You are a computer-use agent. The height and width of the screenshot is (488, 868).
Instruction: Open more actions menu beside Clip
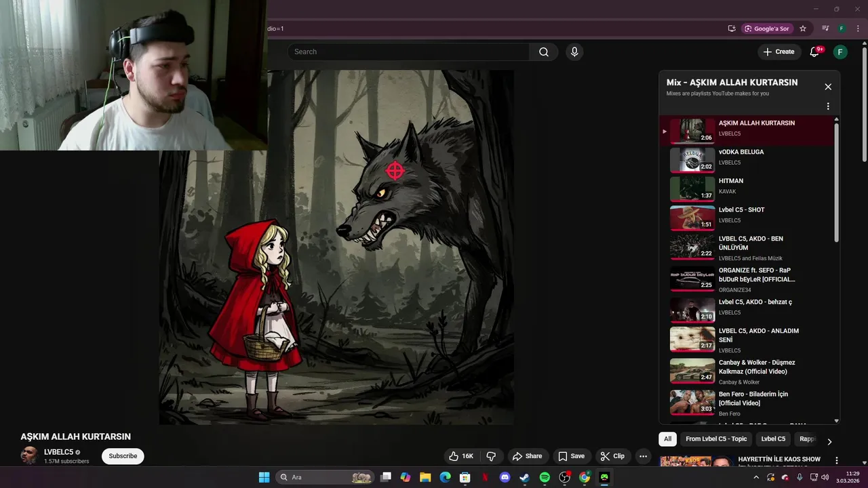point(644,456)
